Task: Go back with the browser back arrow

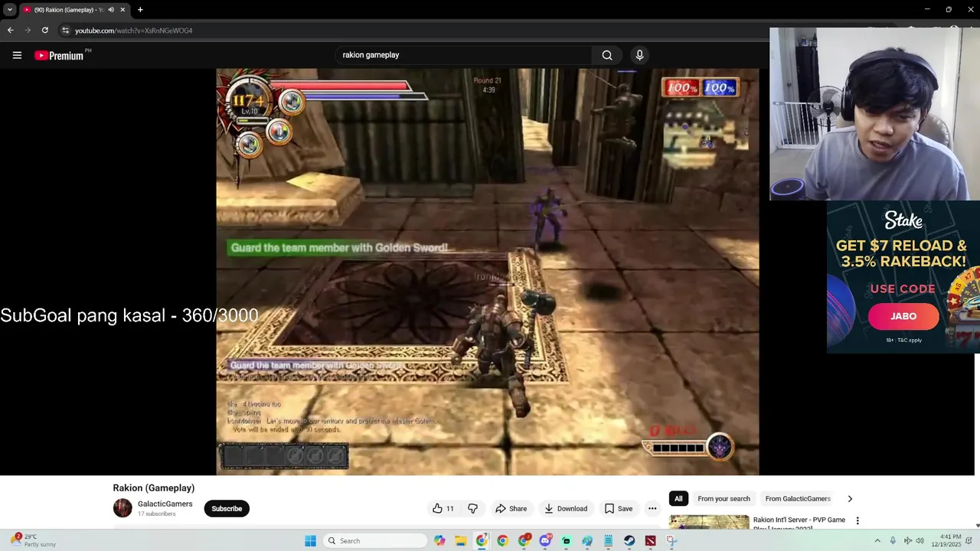Action: (10, 31)
